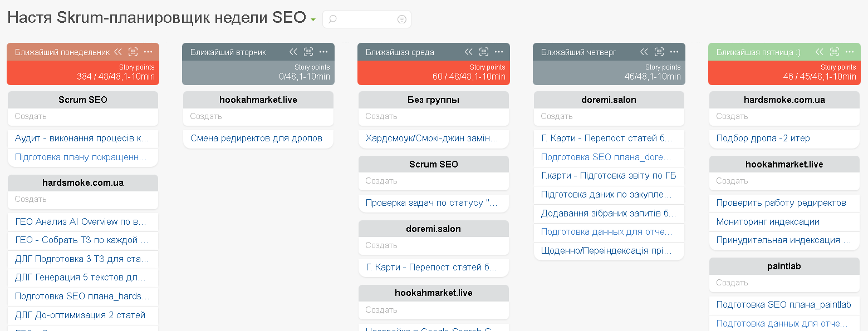Viewport: 868px width, 331px height.
Task: Open task Подготовка SEO плана_dore
Action: click(606, 157)
